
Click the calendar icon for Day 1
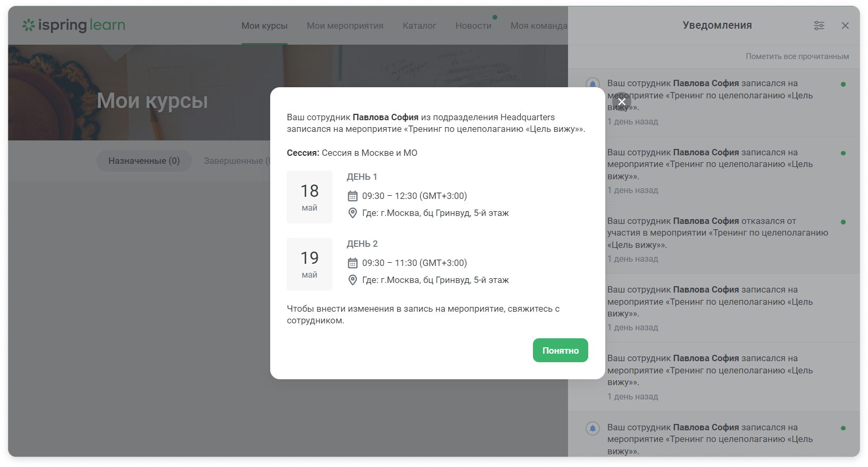point(353,196)
